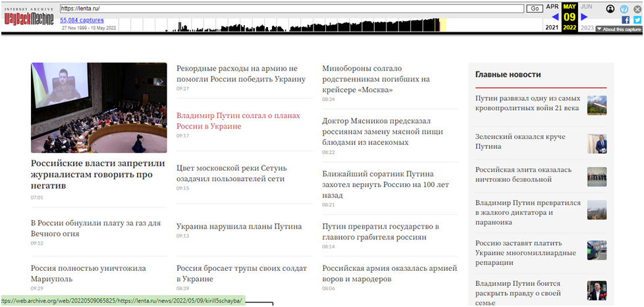Open the UN council video screen thumbnail
This screenshot has width=644, height=307.
coord(99,107)
